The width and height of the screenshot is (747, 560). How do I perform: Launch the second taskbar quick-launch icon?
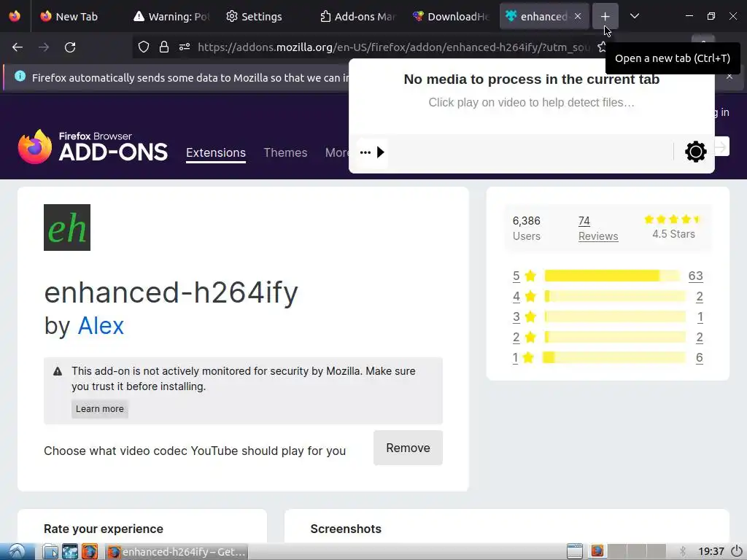[x=69, y=551]
